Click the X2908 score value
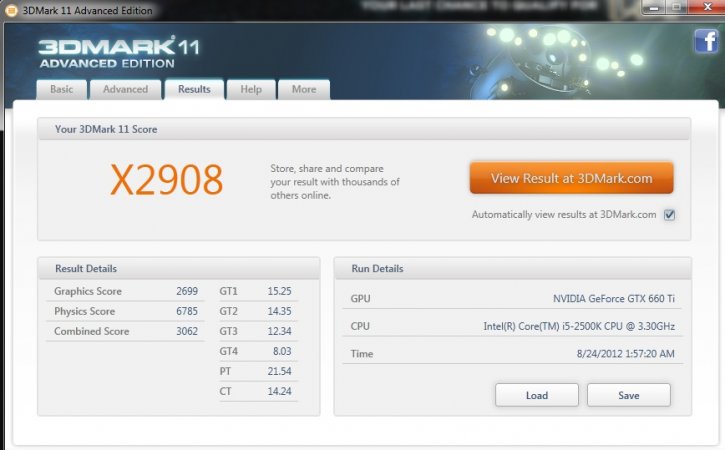This screenshot has height=450, width=725. click(x=166, y=180)
